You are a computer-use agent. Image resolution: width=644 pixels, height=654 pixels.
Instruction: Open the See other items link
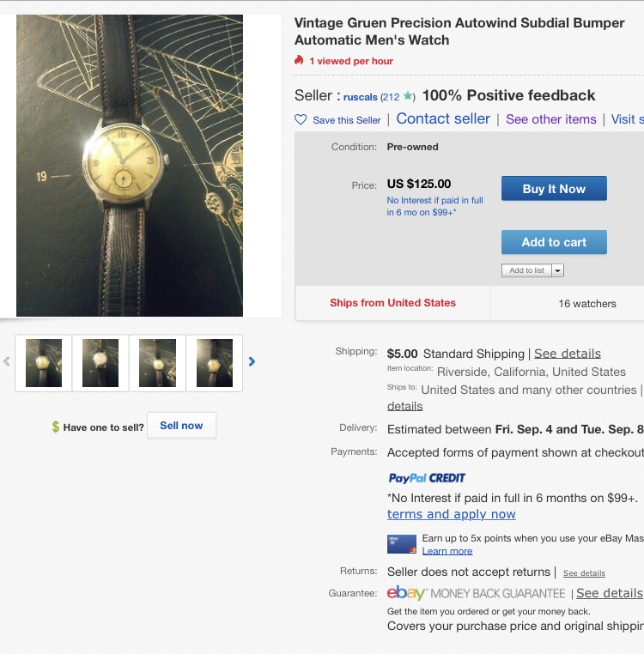(551, 119)
